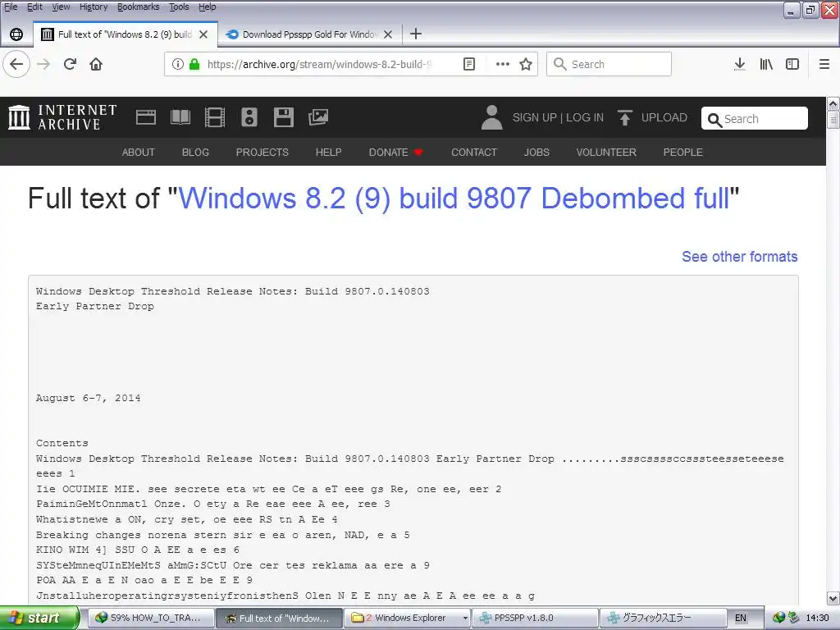Toggle reader view in address bar
The image size is (840, 630).
468,64
